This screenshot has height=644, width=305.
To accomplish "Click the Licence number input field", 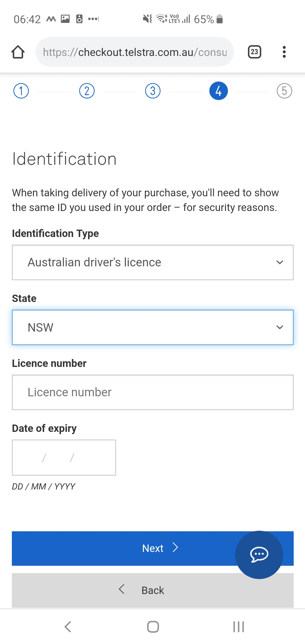I will point(153,392).
